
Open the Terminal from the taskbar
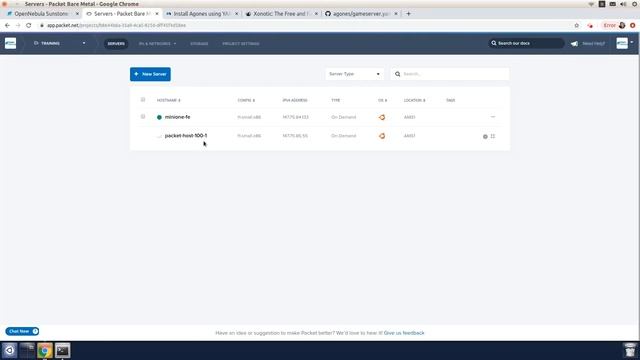(x=62, y=350)
